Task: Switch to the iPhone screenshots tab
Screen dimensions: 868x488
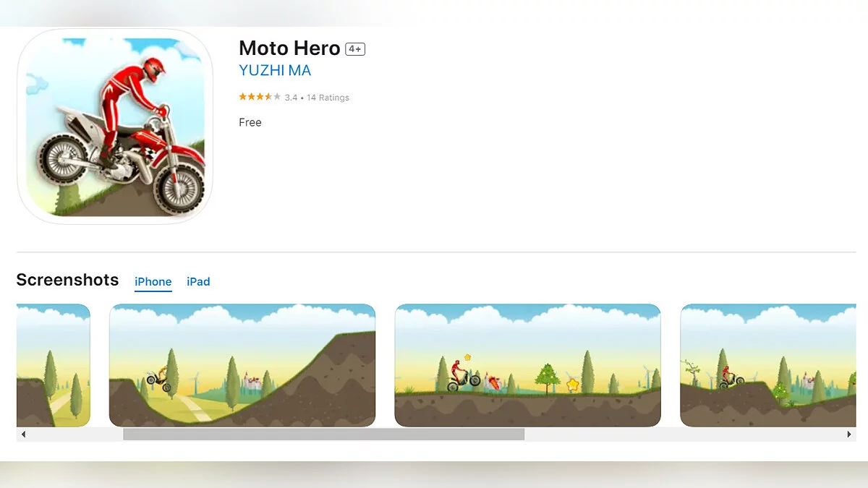Action: (x=153, y=282)
